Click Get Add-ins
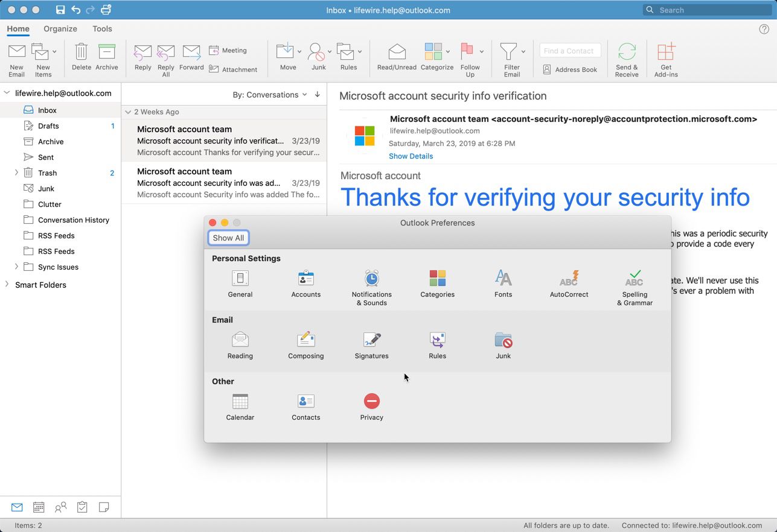This screenshot has width=777, height=532. (666, 60)
